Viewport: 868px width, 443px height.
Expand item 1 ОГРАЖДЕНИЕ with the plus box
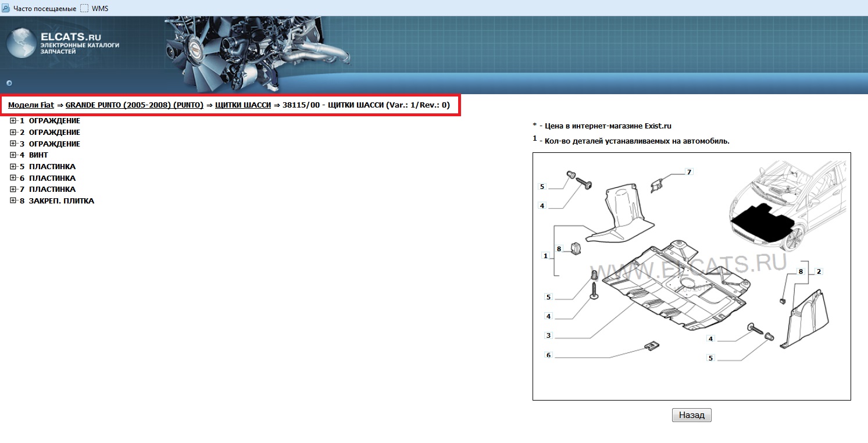pos(13,121)
